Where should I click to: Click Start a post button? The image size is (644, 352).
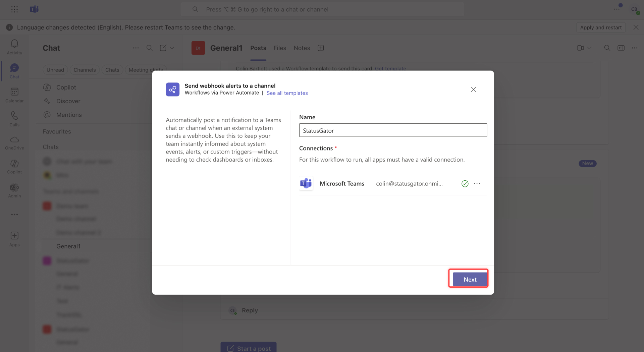(x=248, y=348)
